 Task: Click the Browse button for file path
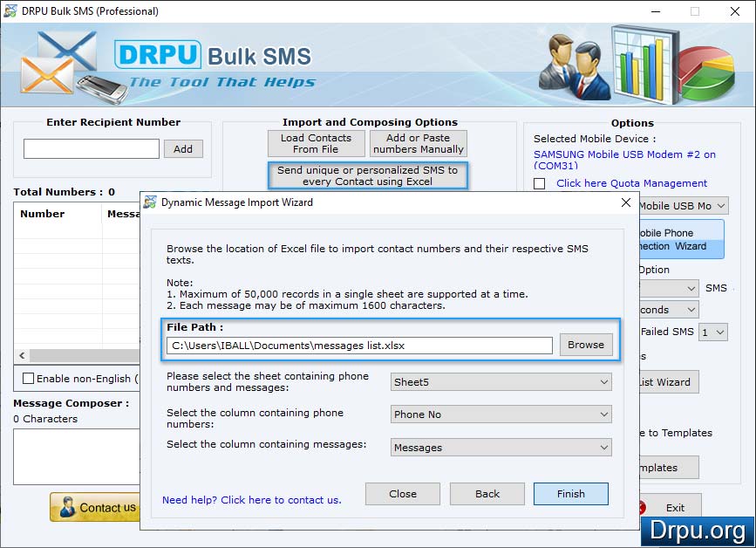coord(586,345)
